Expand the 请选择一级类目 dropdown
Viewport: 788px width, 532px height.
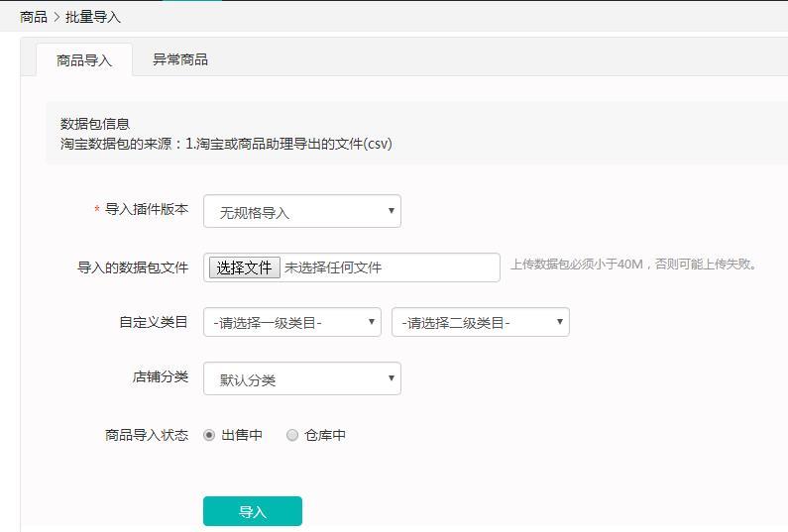pos(292,322)
